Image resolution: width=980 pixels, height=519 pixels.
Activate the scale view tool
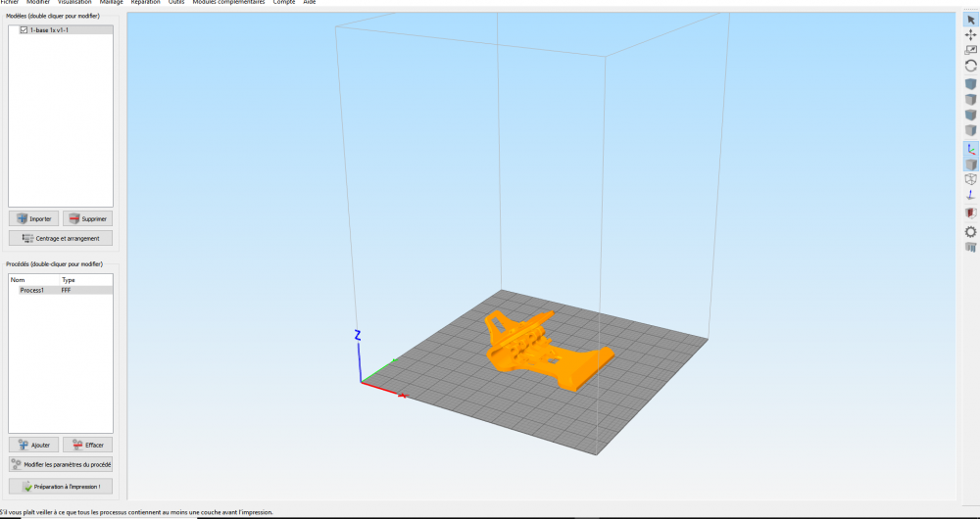[x=970, y=50]
